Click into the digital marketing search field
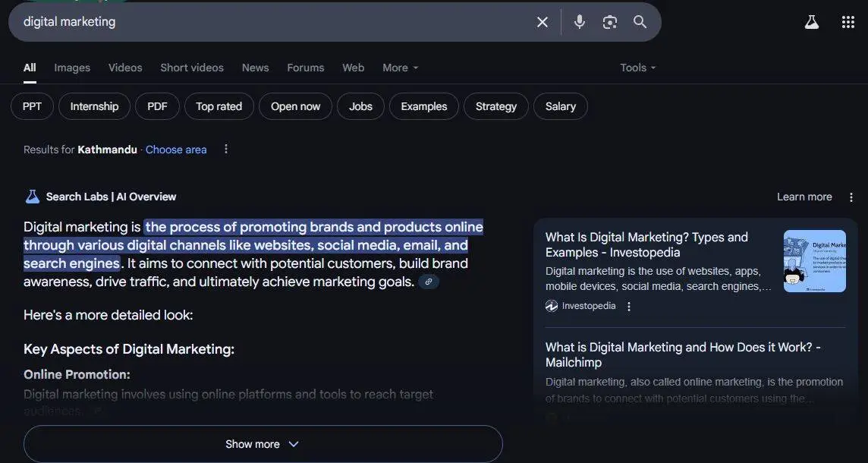 click(x=272, y=22)
